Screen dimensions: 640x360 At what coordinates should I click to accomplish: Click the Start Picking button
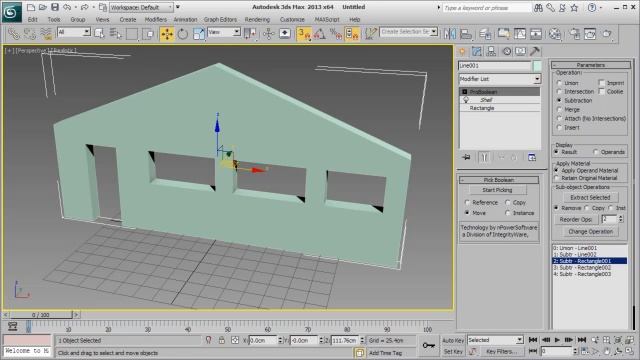(x=497, y=190)
